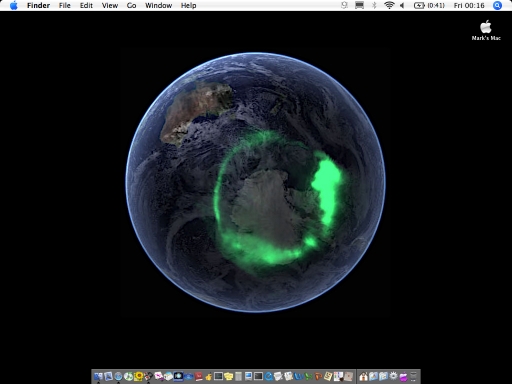Open the View menu
Screen dimensions: 512x384
pyautogui.click(x=110, y=5)
